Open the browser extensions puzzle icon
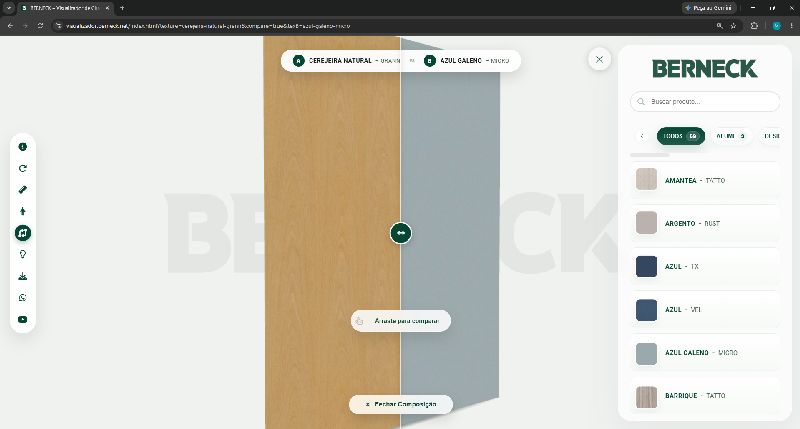 [754, 26]
